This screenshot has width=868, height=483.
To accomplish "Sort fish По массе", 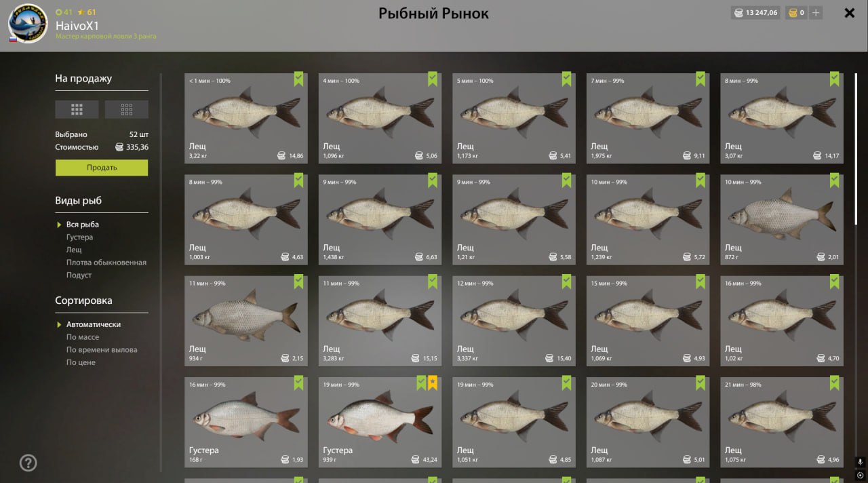I will tap(83, 337).
